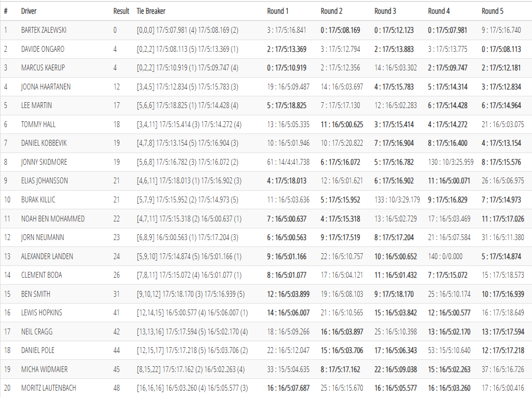Click the Round 3 column header

[385, 11]
